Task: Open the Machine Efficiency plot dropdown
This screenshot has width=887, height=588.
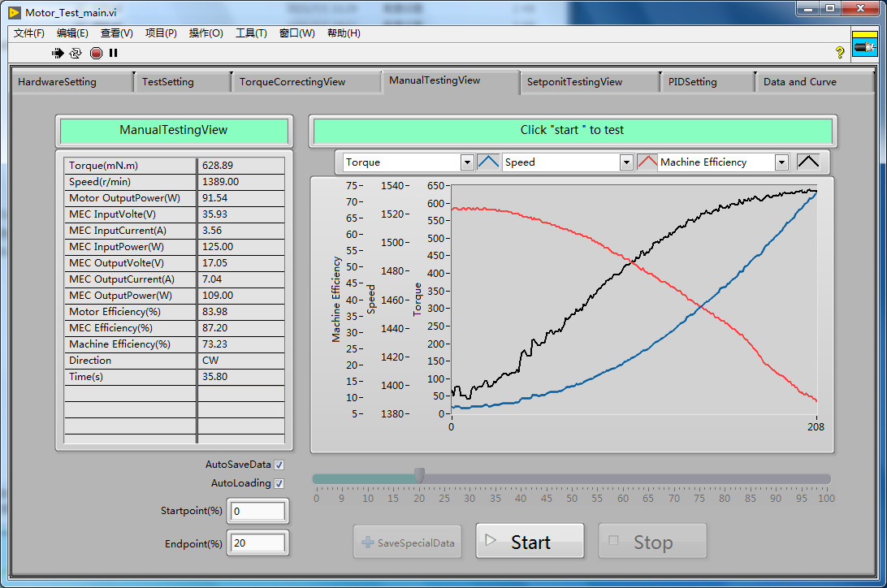Action: tap(781, 162)
